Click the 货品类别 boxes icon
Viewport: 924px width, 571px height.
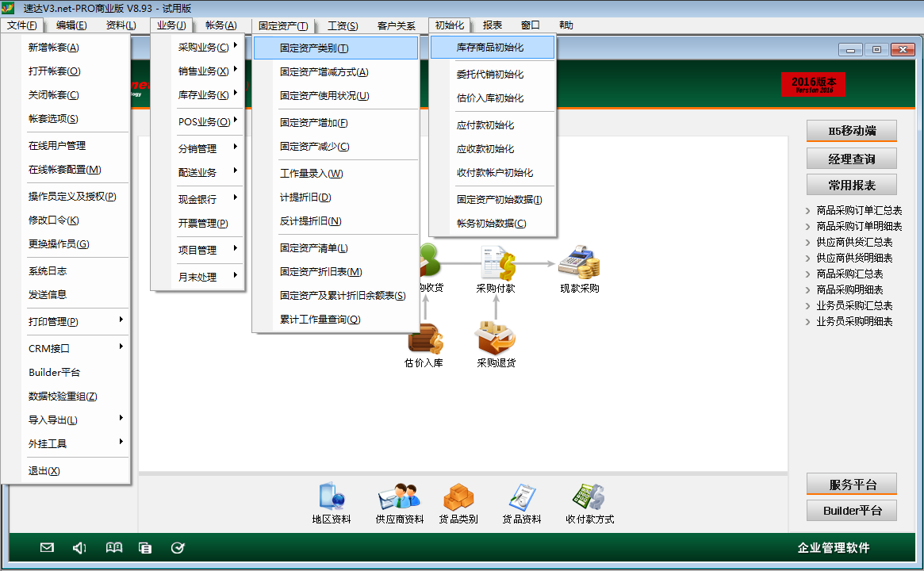click(458, 496)
